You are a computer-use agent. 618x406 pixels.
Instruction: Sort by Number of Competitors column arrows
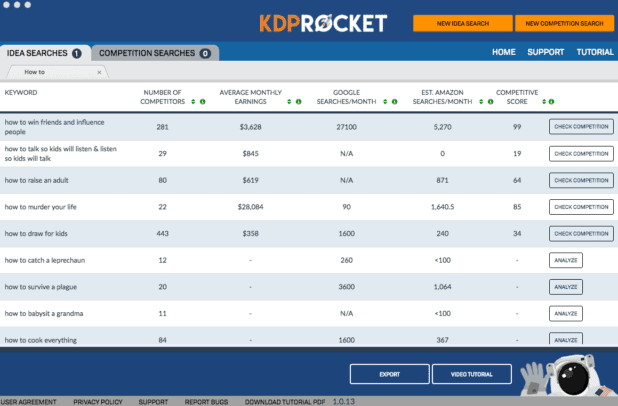(x=193, y=102)
